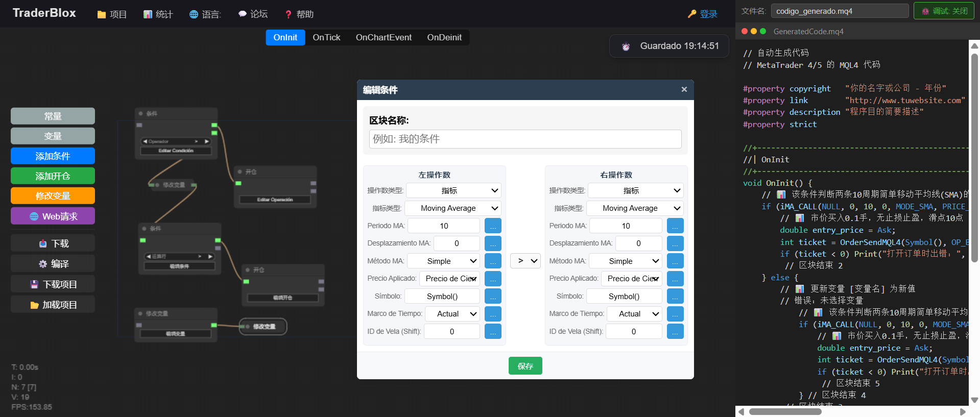Screen dimensions: 980x417
Task: Click the Guardado status icon
Action: tap(626, 46)
